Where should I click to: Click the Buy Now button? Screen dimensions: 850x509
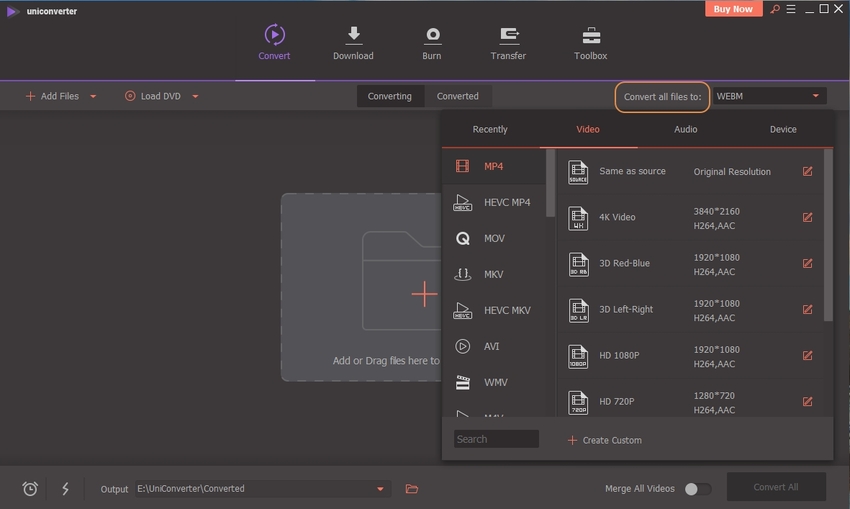click(x=733, y=9)
